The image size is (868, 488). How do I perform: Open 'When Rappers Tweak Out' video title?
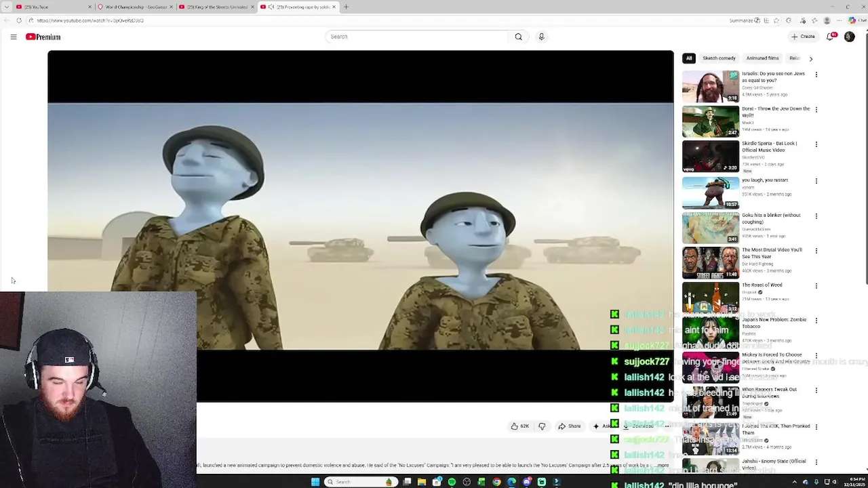click(x=769, y=392)
